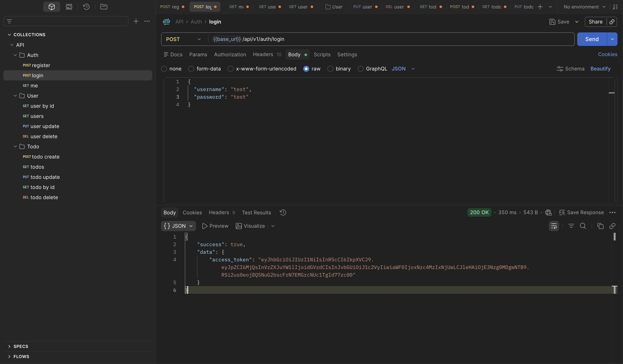Expand the SPECS section

[x=9, y=346]
